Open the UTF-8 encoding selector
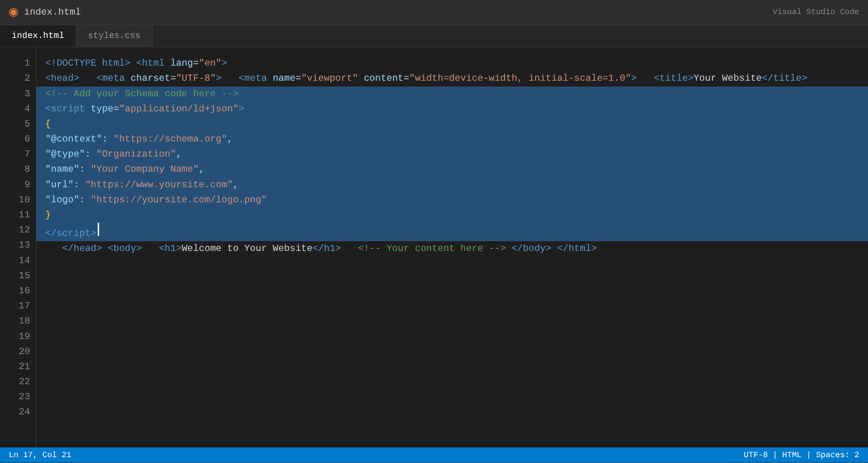 [755, 455]
